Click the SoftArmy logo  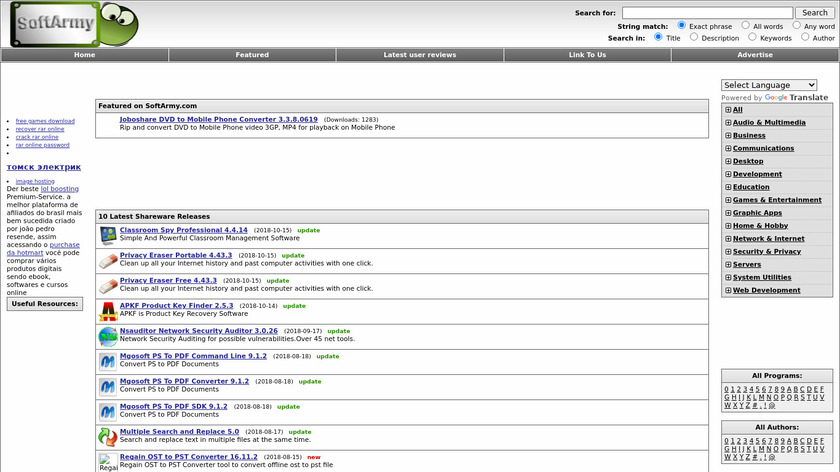(x=74, y=24)
